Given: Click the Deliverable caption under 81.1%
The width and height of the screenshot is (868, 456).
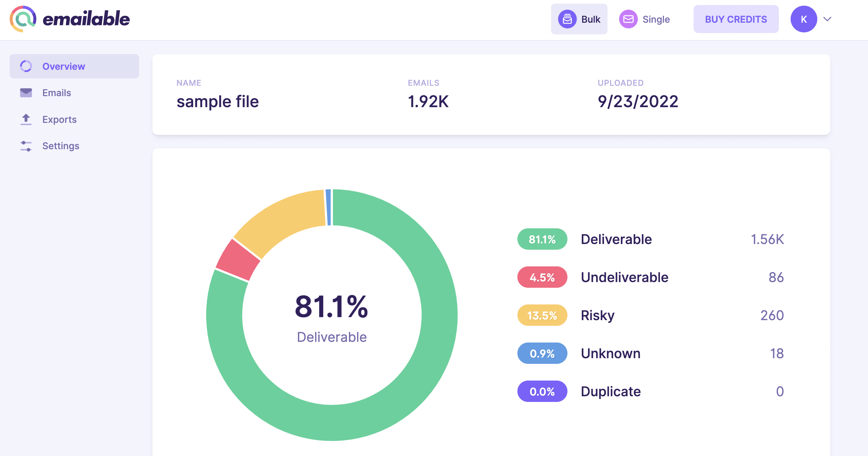Looking at the screenshot, I should click(332, 337).
